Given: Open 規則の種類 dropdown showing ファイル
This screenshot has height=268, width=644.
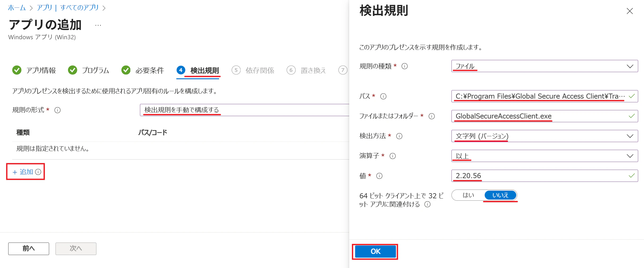Looking at the screenshot, I should pyautogui.click(x=544, y=66).
